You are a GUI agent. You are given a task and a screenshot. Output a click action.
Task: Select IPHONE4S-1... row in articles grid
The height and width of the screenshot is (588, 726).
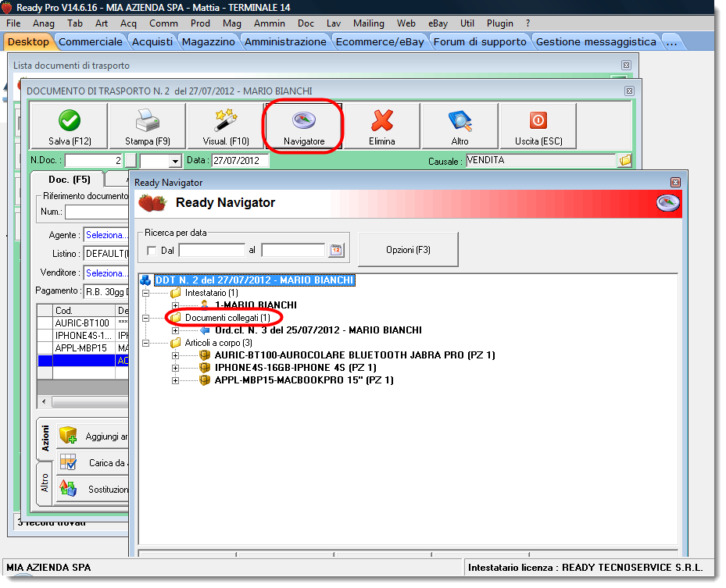pyautogui.click(x=82, y=336)
